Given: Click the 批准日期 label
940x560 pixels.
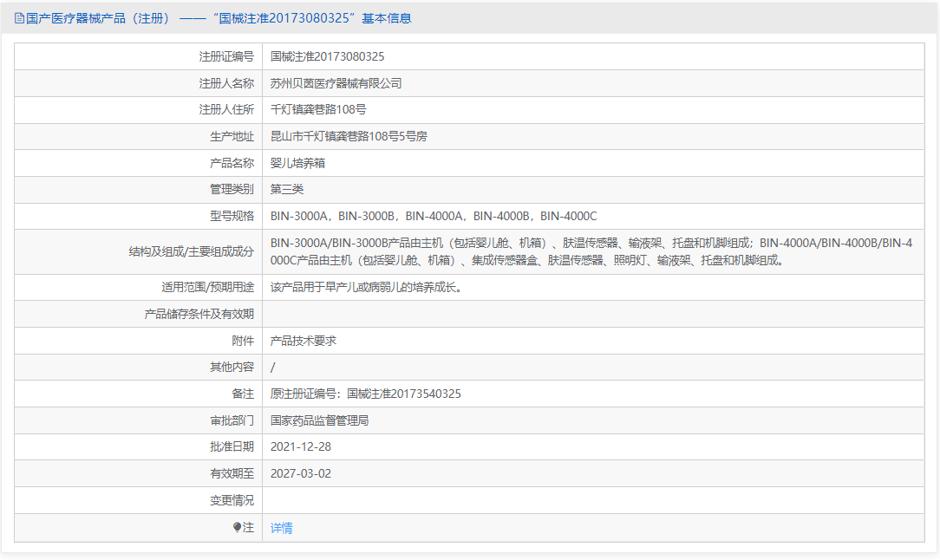Looking at the screenshot, I should 232,446.
